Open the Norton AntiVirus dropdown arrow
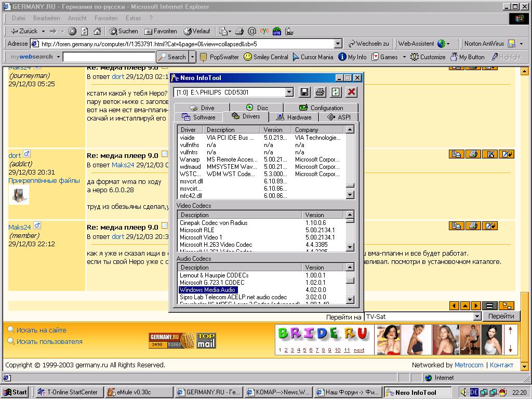532x399 pixels. click(522, 44)
